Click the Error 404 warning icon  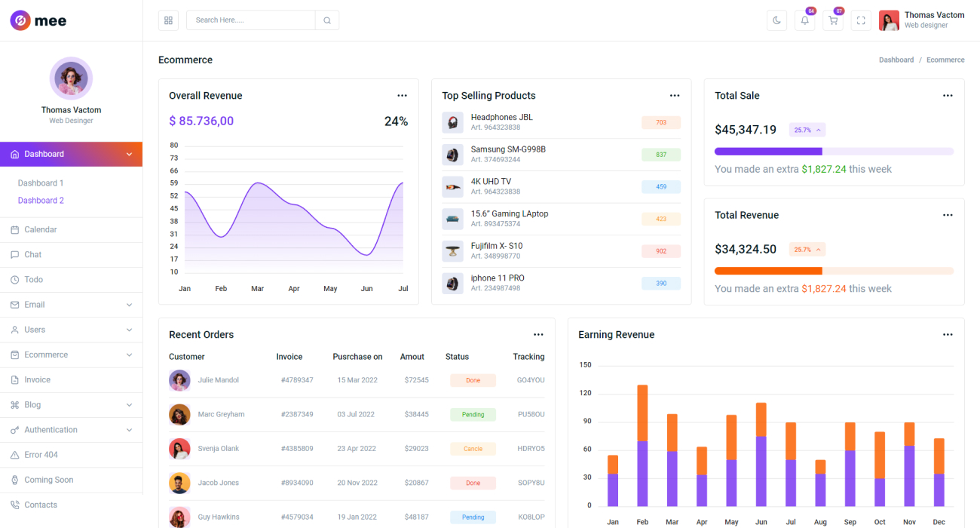[x=14, y=455]
